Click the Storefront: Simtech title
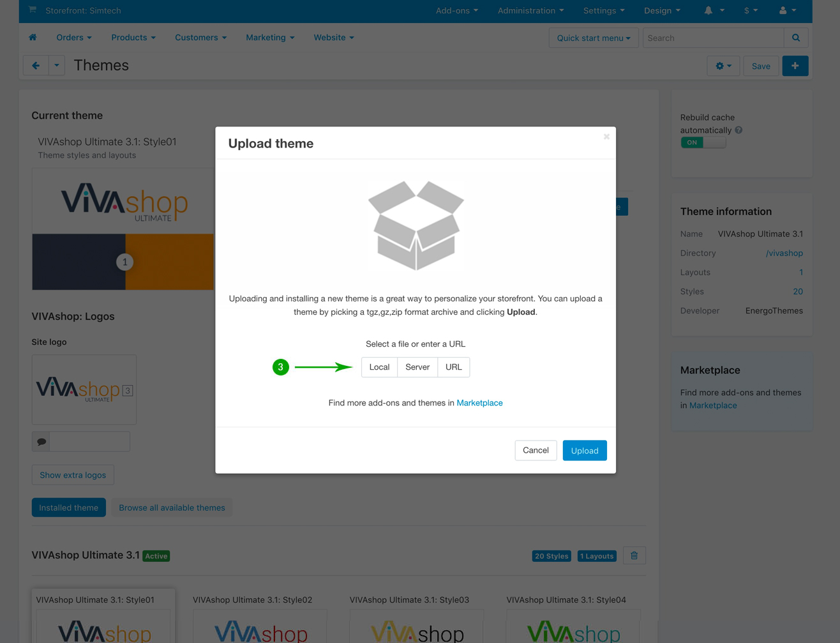Viewport: 840px width, 643px height. pos(83,10)
